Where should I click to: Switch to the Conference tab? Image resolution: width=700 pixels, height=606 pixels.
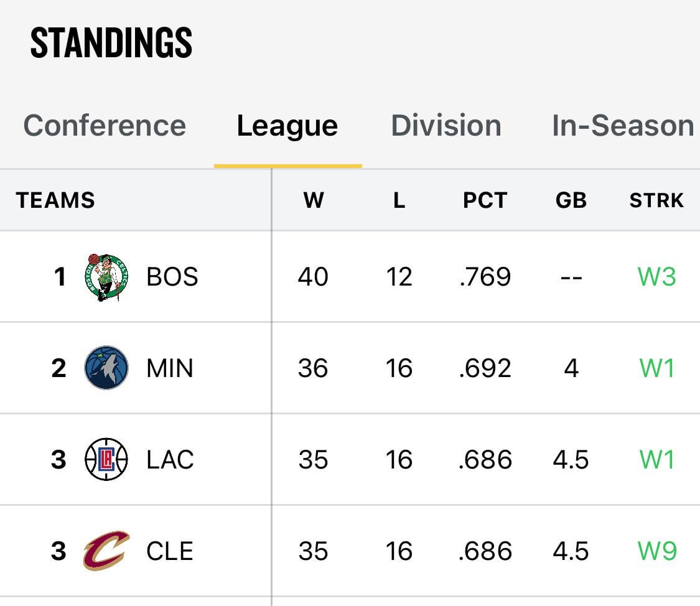pyautogui.click(x=105, y=126)
